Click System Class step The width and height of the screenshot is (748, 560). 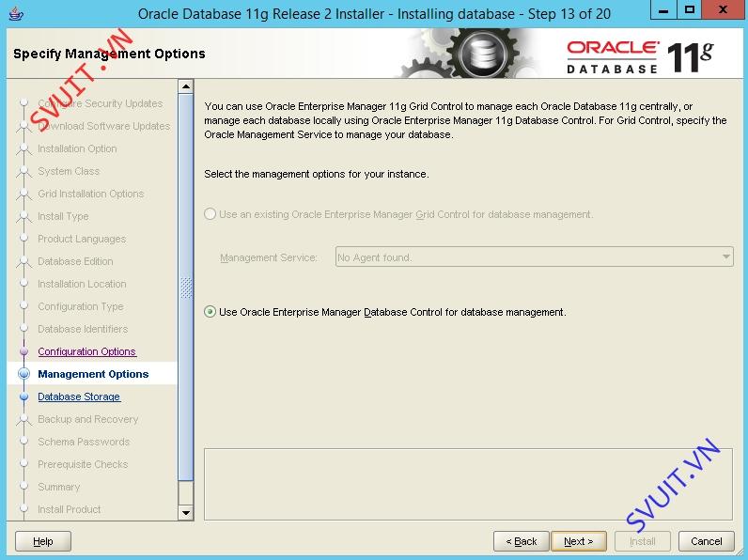coord(69,171)
